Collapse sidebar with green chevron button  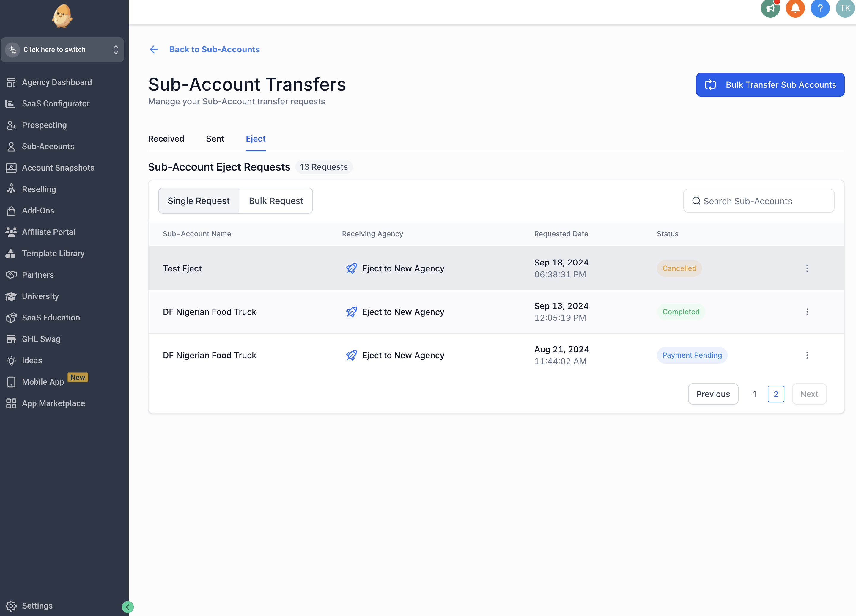tap(128, 607)
